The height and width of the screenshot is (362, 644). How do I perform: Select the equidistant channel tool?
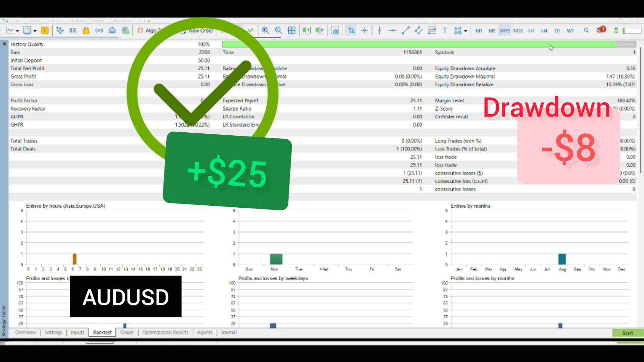(419, 31)
